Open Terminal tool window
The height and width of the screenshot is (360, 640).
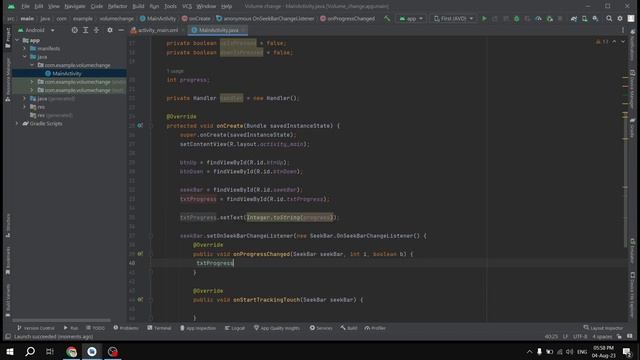point(159,328)
